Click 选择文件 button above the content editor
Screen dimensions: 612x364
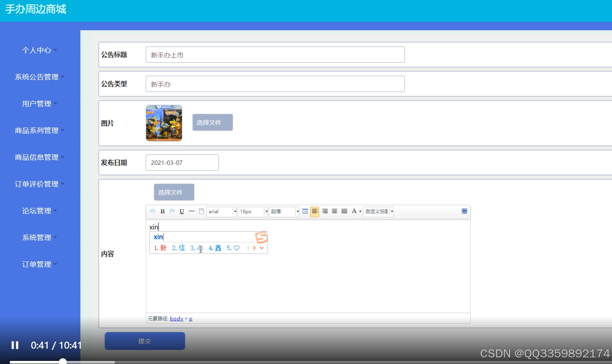[x=174, y=192]
